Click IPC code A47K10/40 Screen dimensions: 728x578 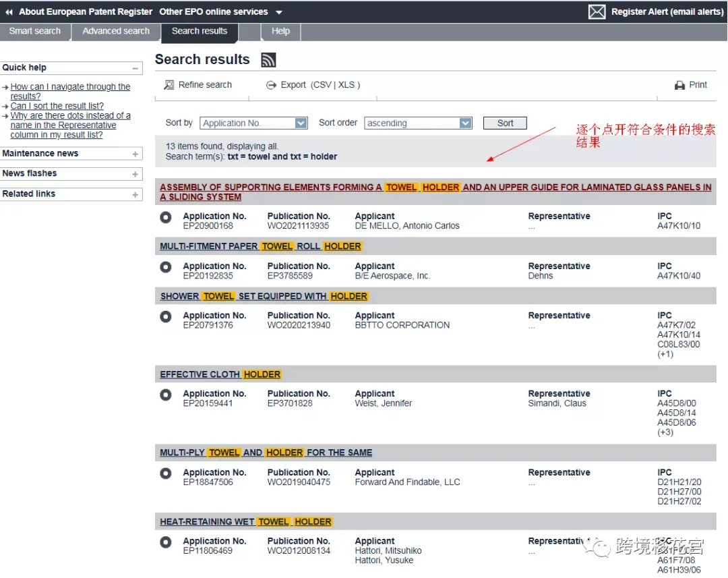pos(679,276)
